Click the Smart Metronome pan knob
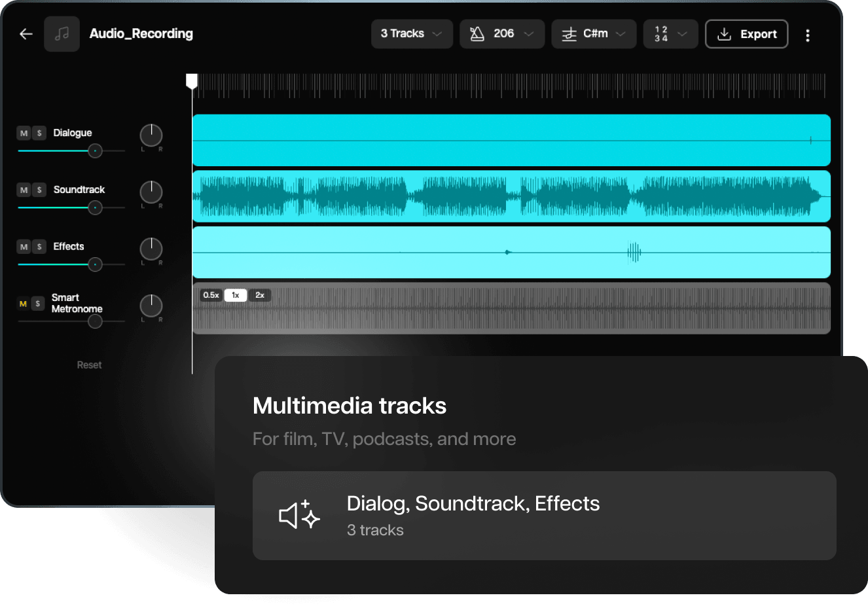This screenshot has width=868, height=606. pyautogui.click(x=151, y=306)
